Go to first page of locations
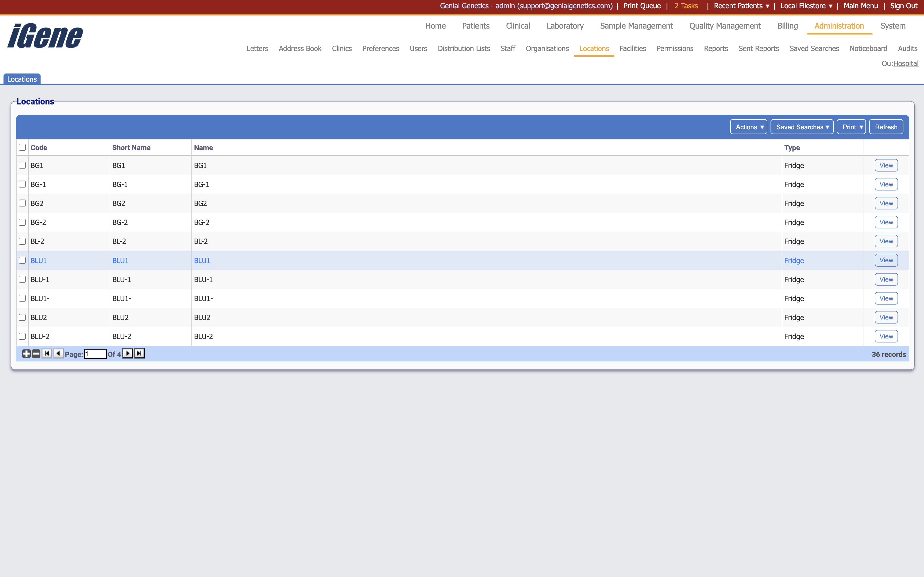924x577 pixels. tap(47, 354)
